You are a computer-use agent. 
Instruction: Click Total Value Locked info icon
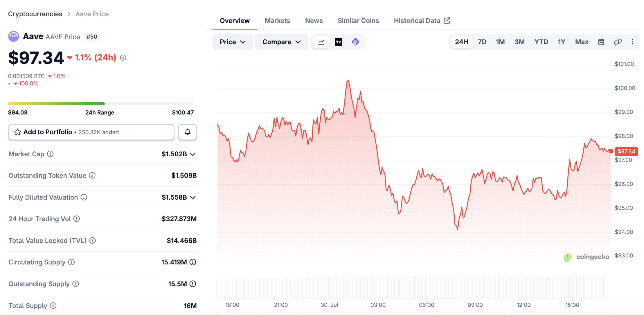93,241
